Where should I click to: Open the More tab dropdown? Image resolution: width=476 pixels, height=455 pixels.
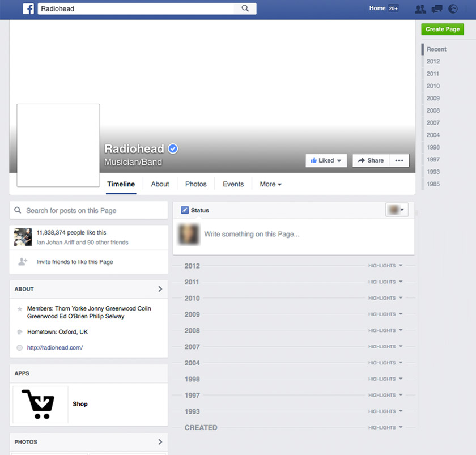pyautogui.click(x=270, y=184)
